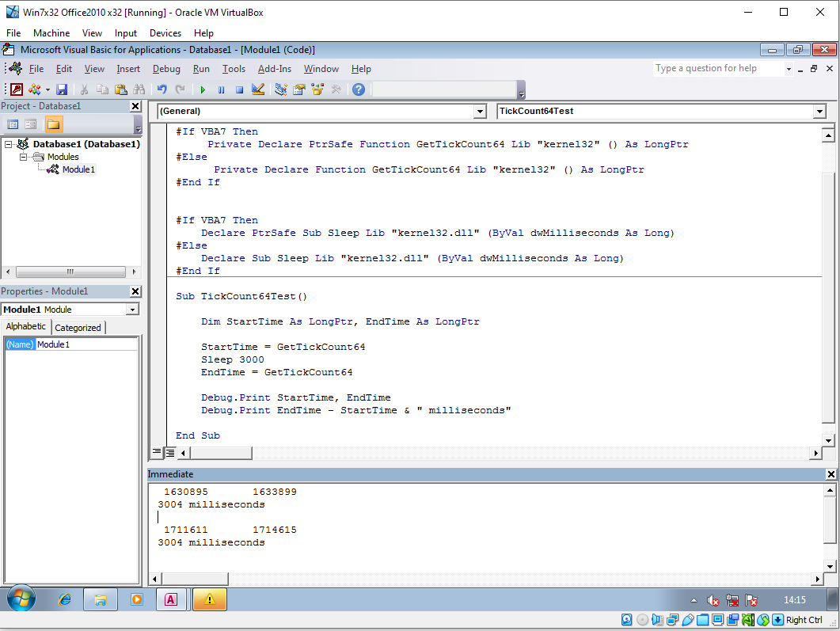Click the Cut scissors icon

click(84, 89)
